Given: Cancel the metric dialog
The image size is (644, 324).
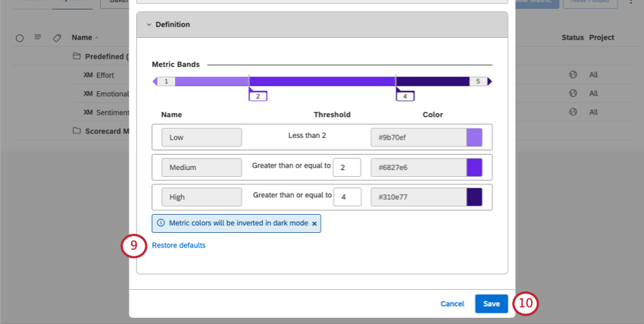Looking at the screenshot, I should point(452,304).
